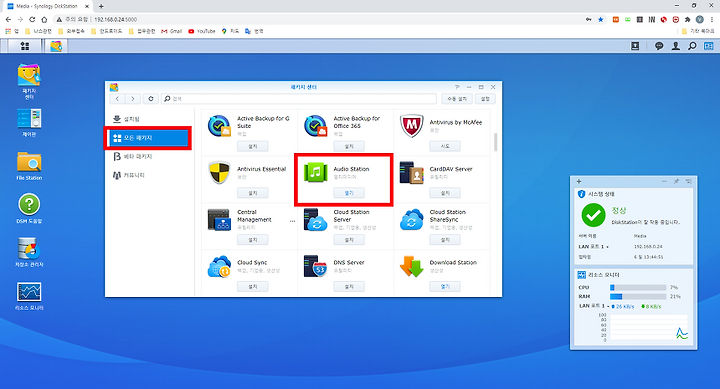Click CardDAV Server package icon

[411, 172]
